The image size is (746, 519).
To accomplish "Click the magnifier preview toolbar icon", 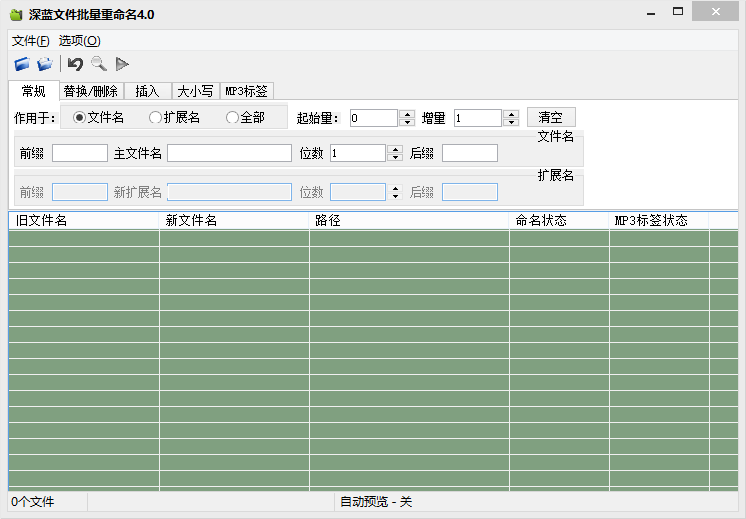I will tap(99, 64).
